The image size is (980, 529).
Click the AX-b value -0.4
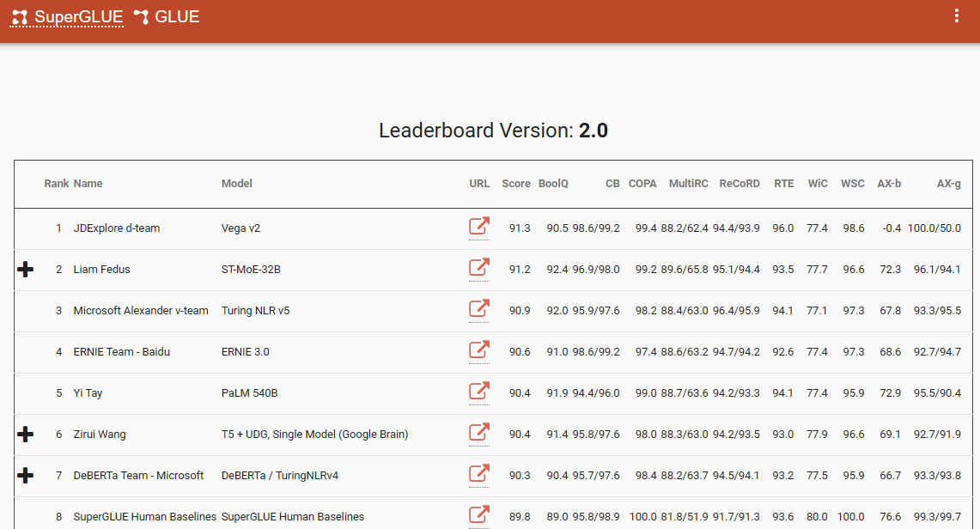[x=892, y=228]
